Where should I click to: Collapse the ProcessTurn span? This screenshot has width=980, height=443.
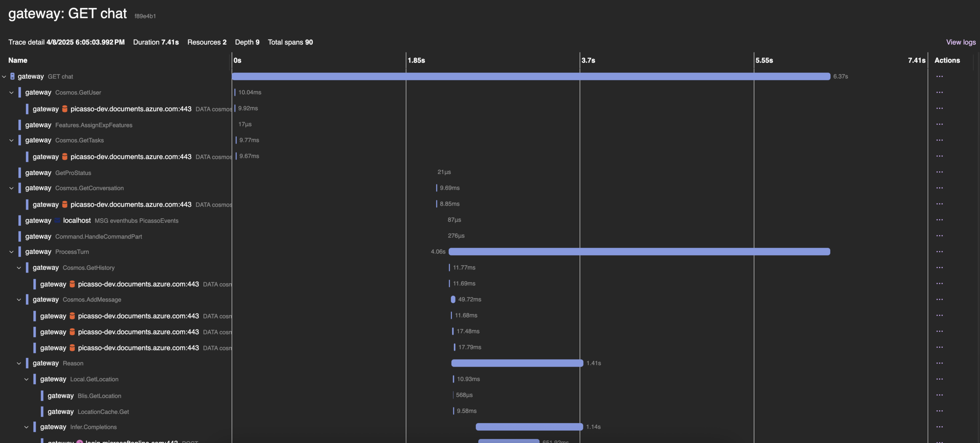pos(11,251)
